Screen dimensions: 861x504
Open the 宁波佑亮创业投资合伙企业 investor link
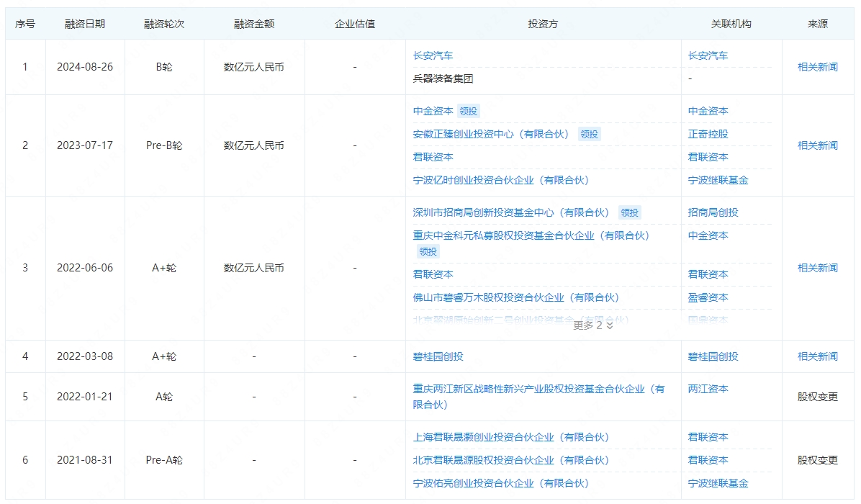[501, 483]
